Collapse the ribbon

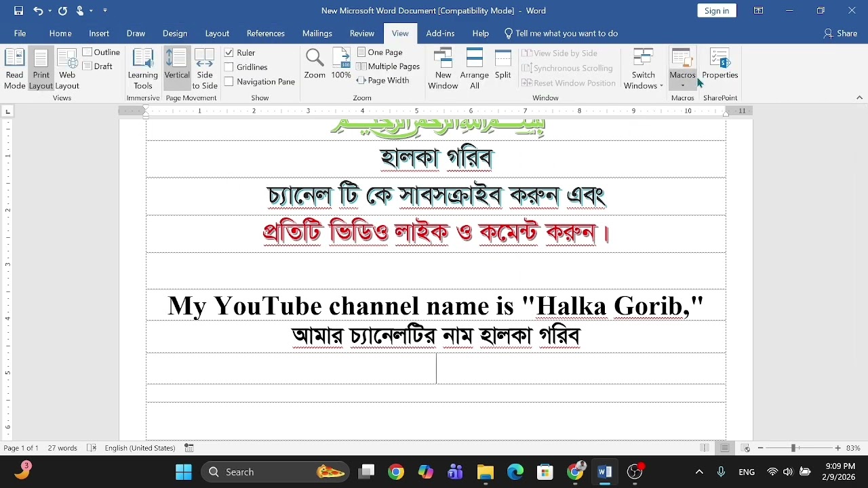pos(860,98)
